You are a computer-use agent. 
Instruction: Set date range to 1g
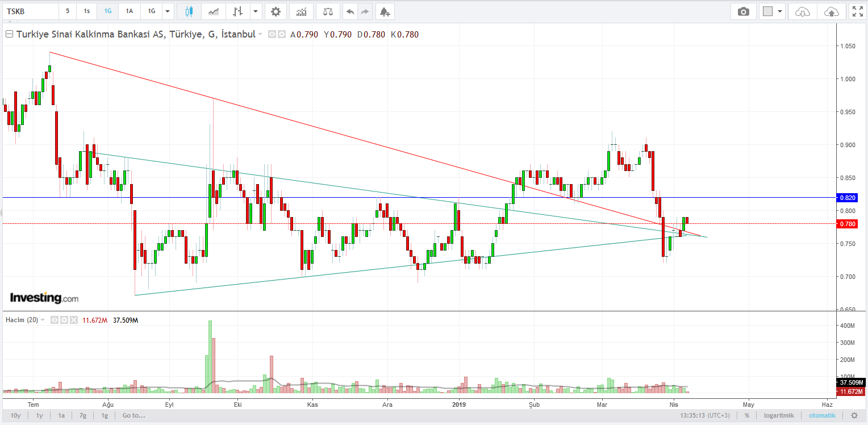pos(105,415)
